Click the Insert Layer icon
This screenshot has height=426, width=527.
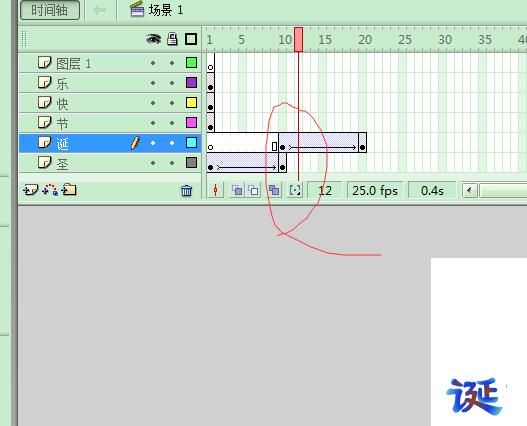pos(31,190)
